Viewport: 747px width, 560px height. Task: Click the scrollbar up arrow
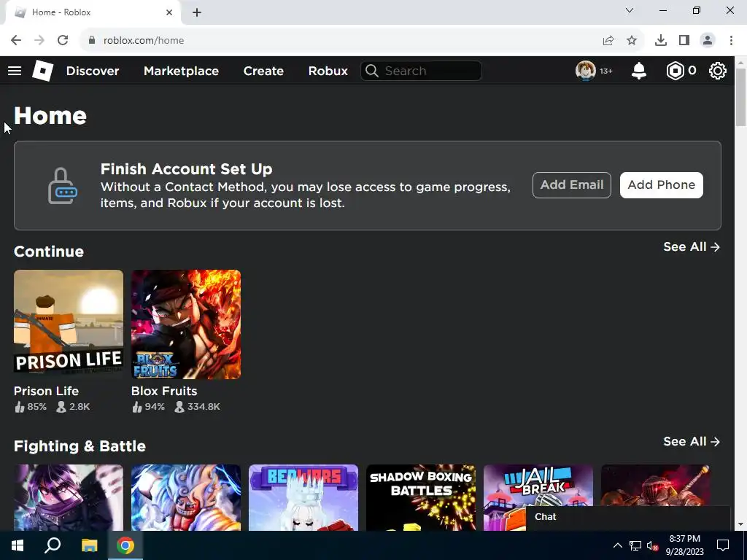[741, 61]
